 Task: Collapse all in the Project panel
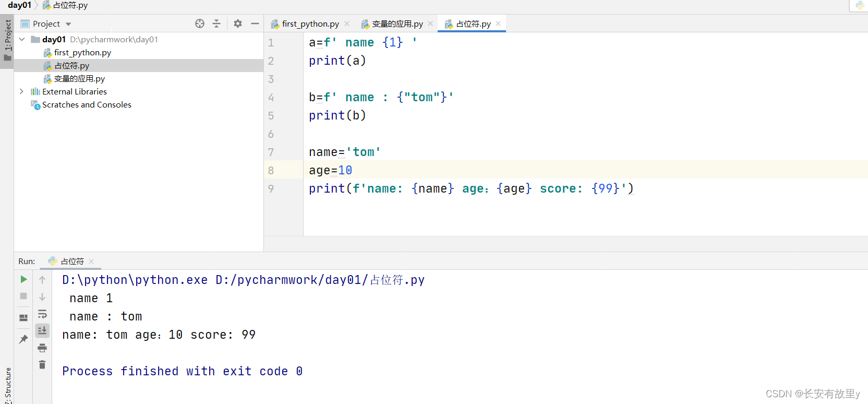216,23
